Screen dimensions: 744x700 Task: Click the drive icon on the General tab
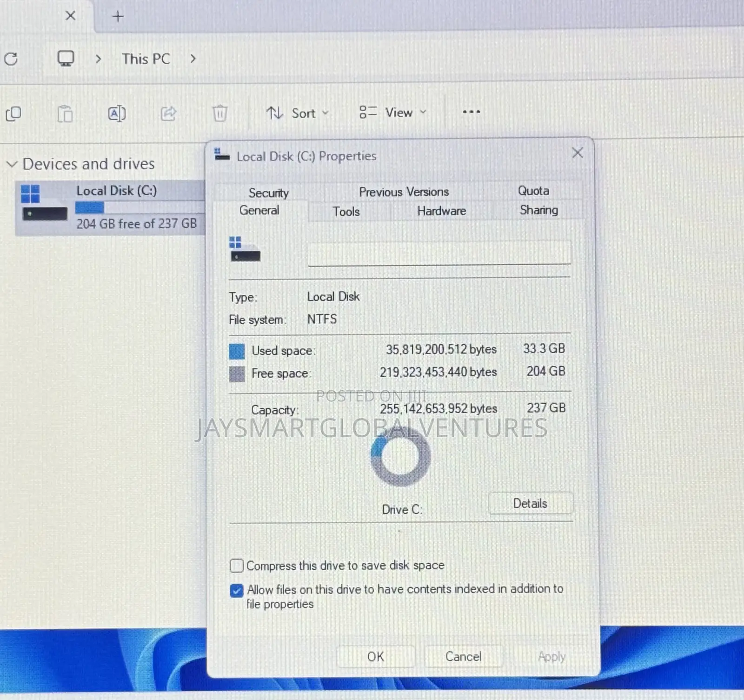coord(245,249)
